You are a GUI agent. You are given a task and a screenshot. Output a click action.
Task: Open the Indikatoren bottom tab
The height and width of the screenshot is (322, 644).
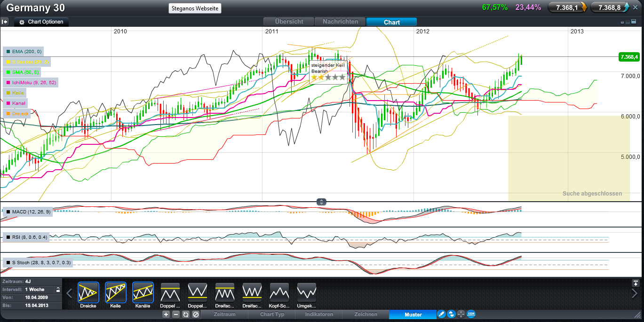(x=319, y=314)
